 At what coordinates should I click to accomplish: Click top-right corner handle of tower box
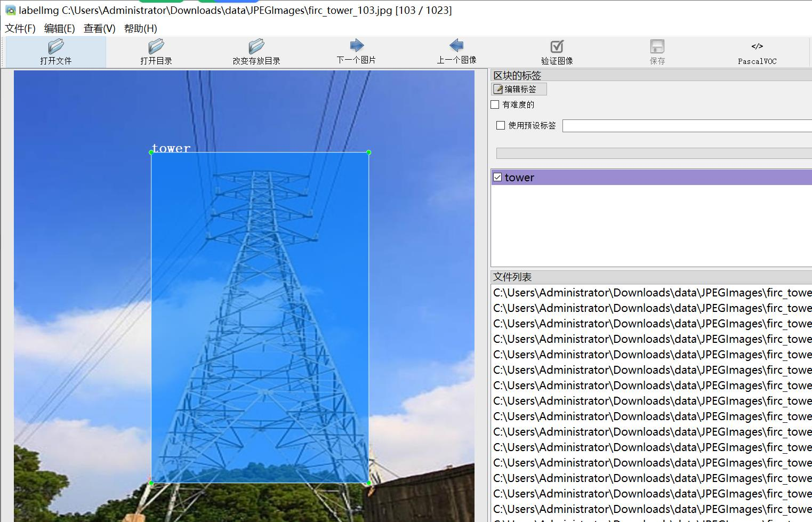pyautogui.click(x=368, y=152)
